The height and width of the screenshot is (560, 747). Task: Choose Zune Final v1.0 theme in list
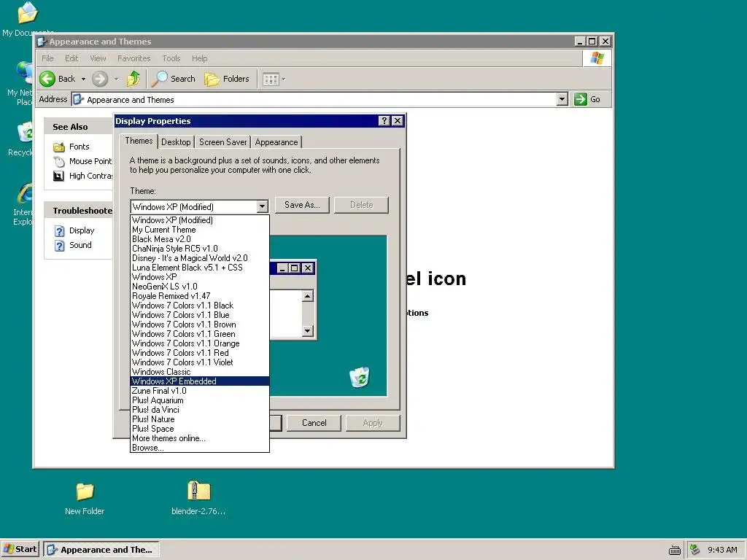(x=200, y=391)
